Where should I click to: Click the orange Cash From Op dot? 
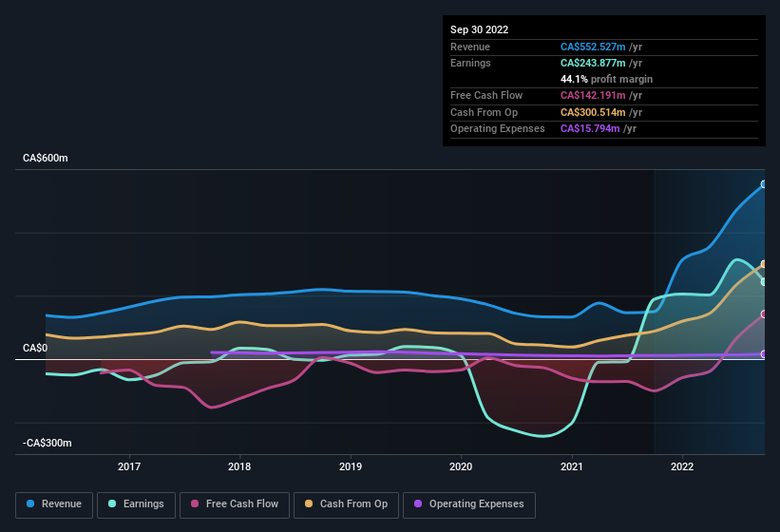coord(309,503)
